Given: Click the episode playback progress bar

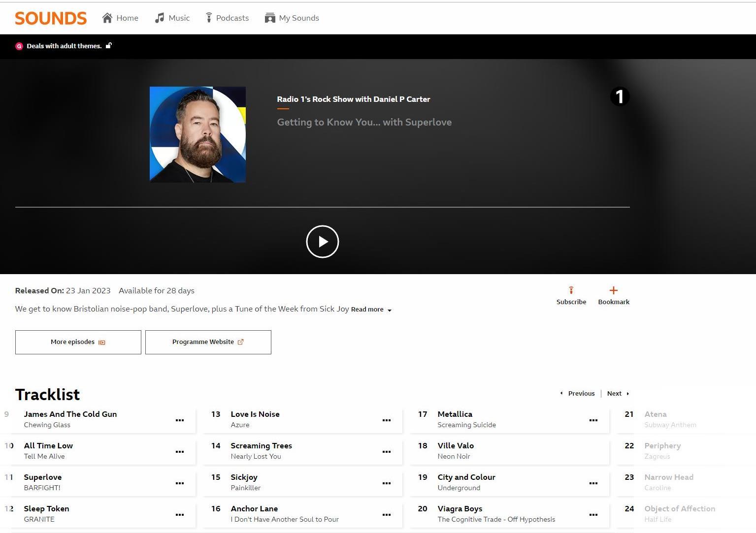Looking at the screenshot, I should tap(323, 207).
